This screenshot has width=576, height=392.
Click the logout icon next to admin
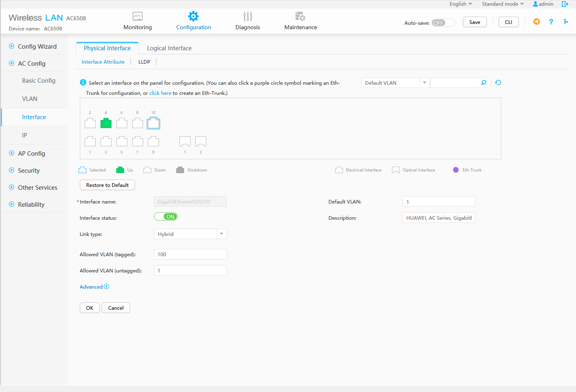(x=565, y=4)
